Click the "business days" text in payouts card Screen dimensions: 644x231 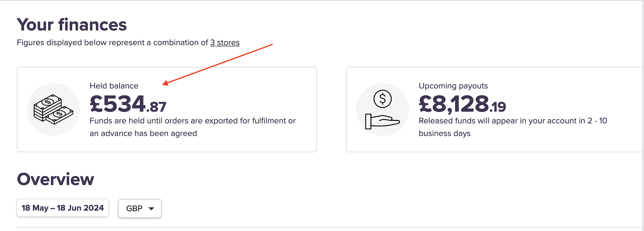(x=444, y=134)
